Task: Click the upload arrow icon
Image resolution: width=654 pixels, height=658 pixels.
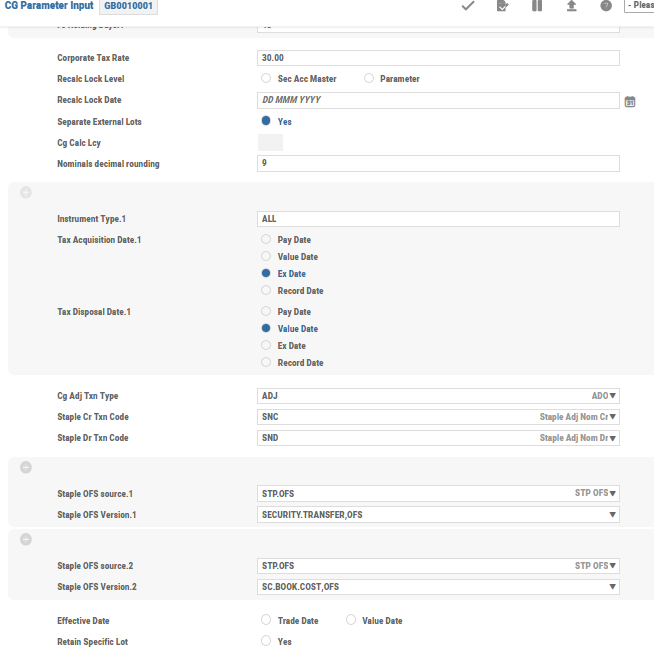Action: (571, 6)
